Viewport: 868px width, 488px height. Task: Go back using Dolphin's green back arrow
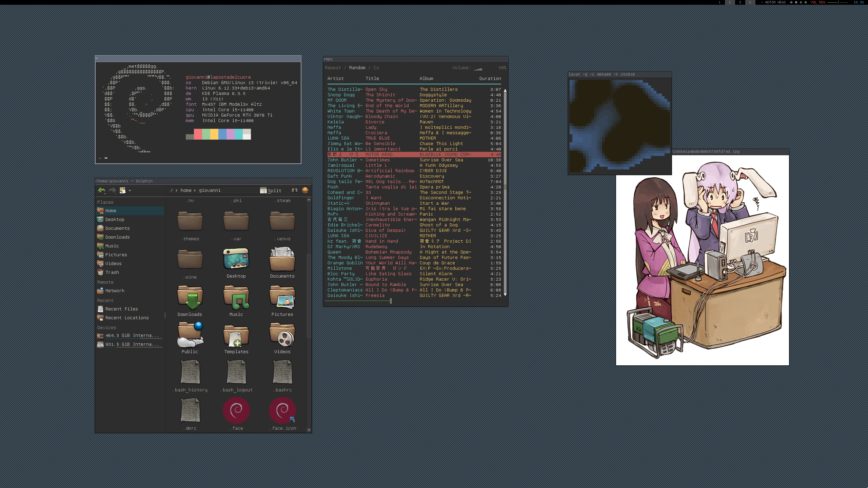pyautogui.click(x=102, y=190)
